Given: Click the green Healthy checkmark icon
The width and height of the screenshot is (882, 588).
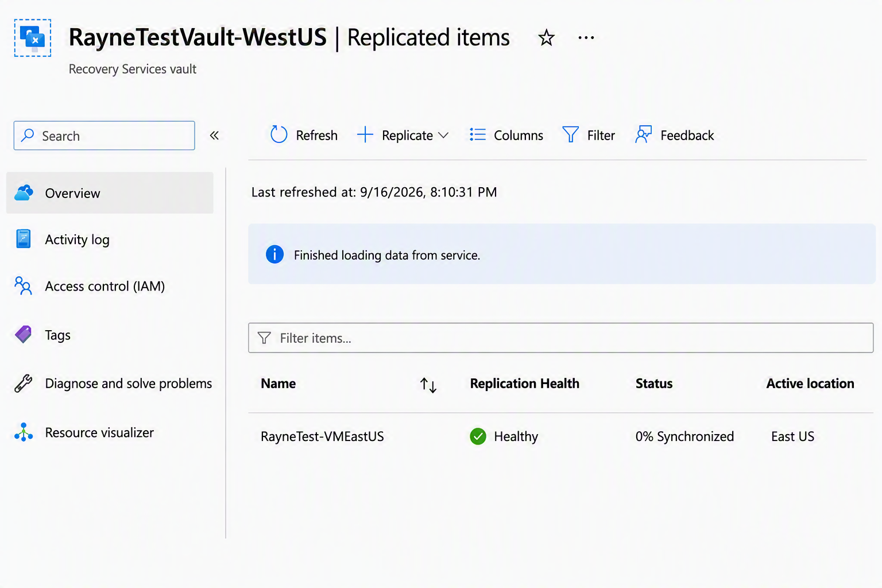Looking at the screenshot, I should 478,436.
